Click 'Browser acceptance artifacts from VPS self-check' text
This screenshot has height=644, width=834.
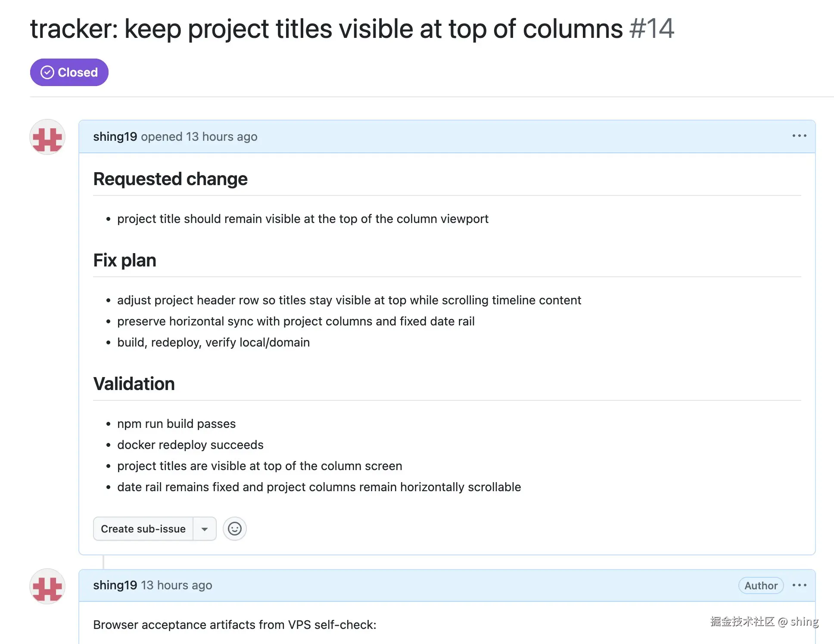(x=234, y=625)
